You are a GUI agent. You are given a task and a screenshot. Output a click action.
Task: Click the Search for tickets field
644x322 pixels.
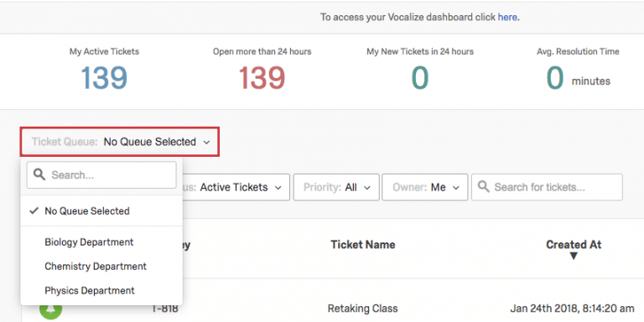[547, 187]
